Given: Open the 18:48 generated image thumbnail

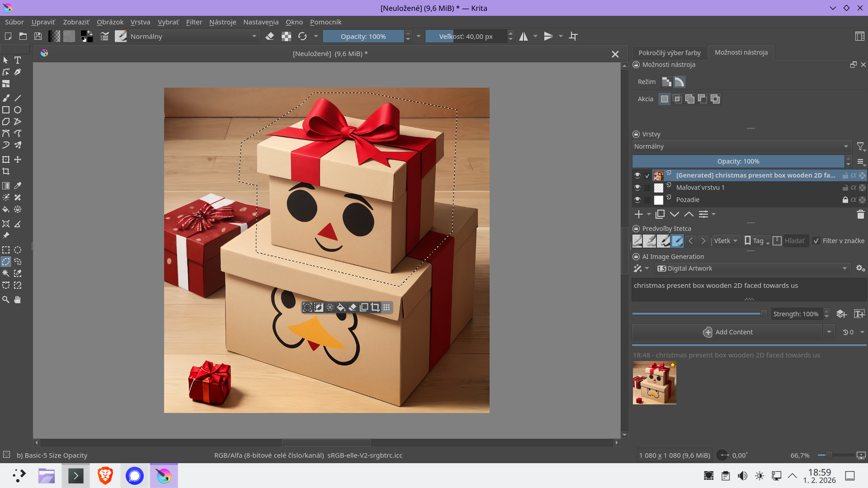Looking at the screenshot, I should (x=654, y=383).
